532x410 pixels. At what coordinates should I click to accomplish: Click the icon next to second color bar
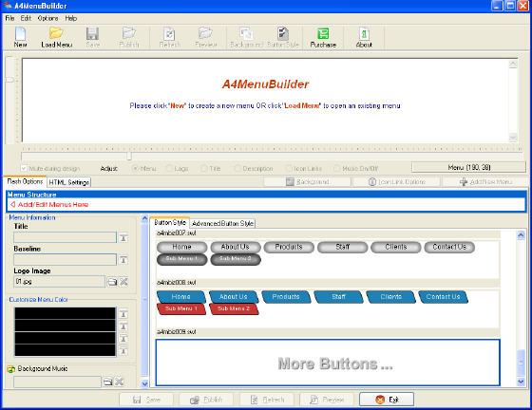tap(123, 326)
